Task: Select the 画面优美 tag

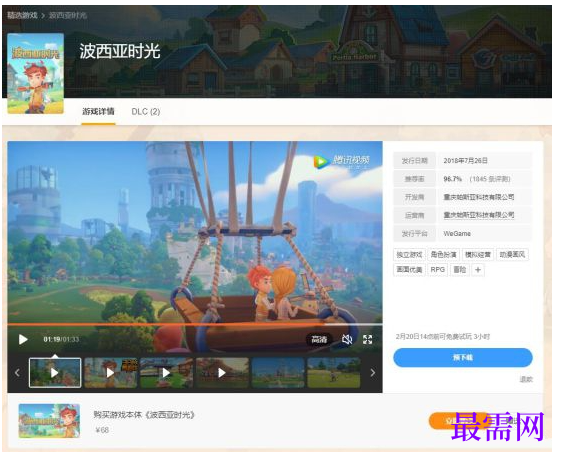Action: pyautogui.click(x=409, y=270)
